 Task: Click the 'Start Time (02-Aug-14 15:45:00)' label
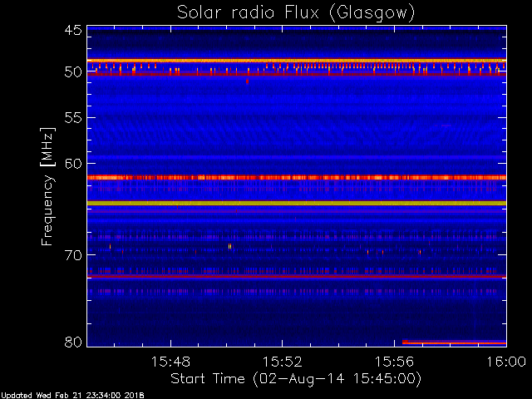coord(296,379)
